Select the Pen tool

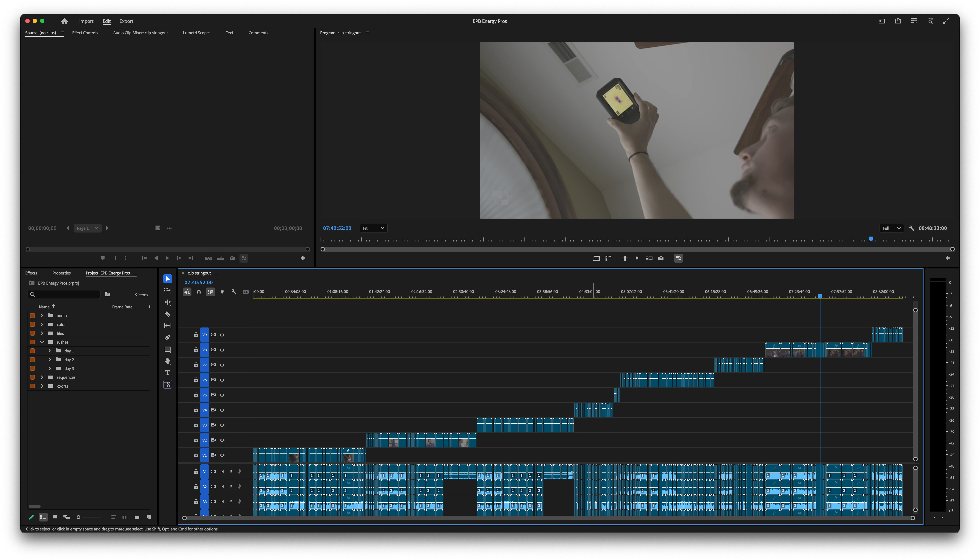pos(168,338)
